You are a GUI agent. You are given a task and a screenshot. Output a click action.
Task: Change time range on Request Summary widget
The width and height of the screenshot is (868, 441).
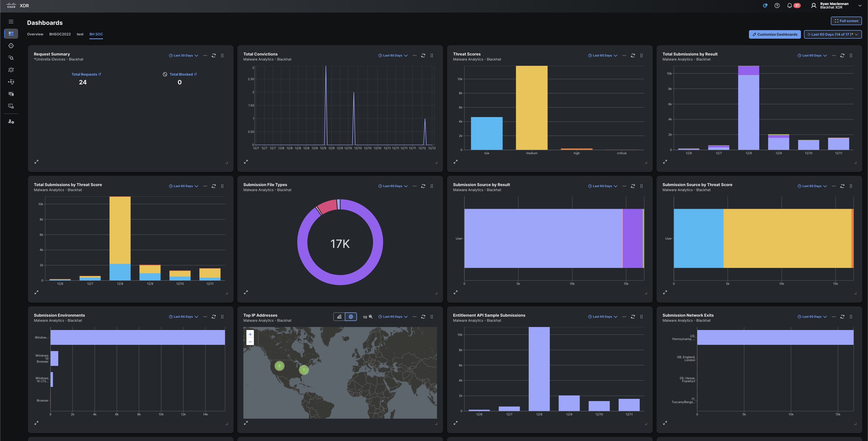click(183, 55)
